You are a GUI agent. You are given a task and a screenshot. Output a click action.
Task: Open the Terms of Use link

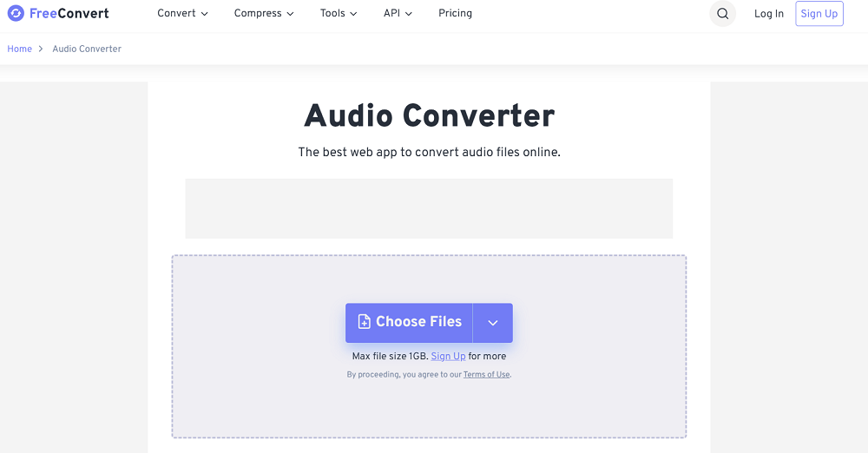click(486, 374)
